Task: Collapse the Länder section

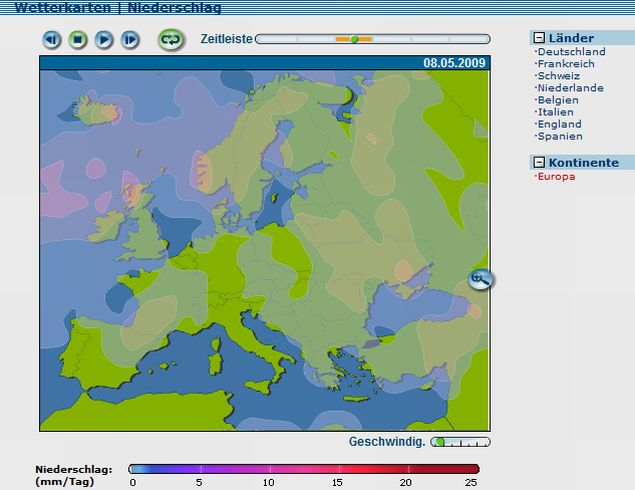Action: click(x=539, y=38)
